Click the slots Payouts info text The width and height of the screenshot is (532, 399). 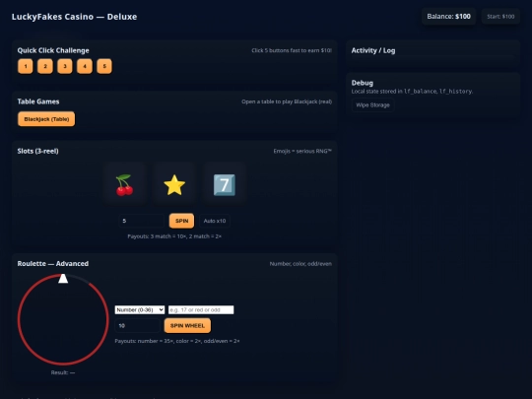[174, 236]
